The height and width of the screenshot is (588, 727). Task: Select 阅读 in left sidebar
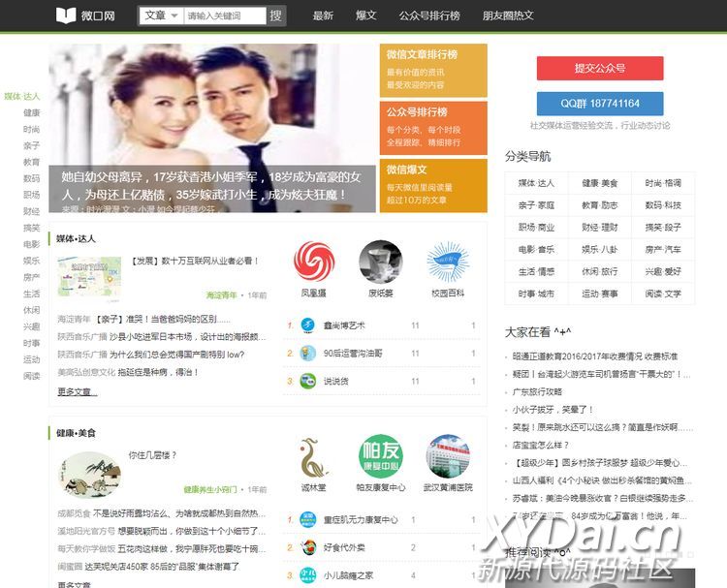(32, 376)
